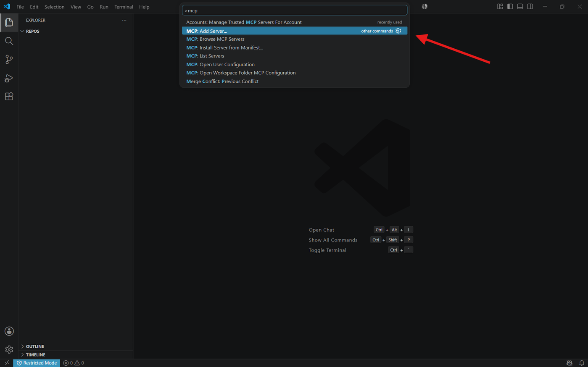Open the Selection menu
588x367 pixels.
54,7
